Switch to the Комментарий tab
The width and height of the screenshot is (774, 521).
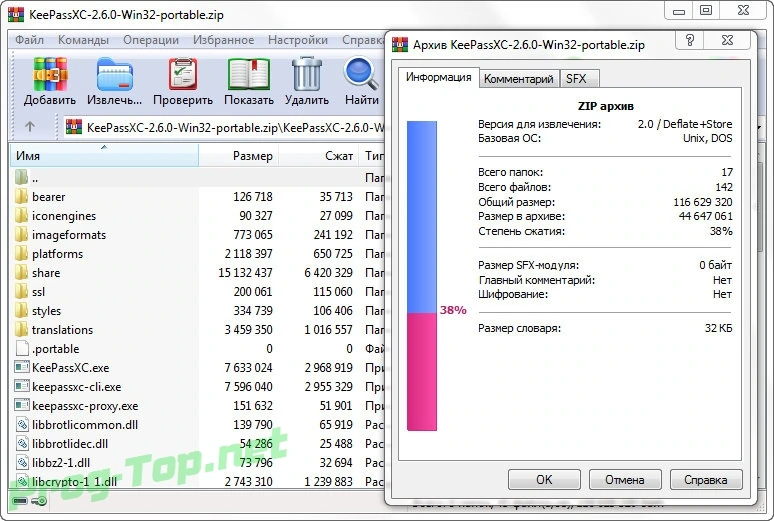click(x=519, y=79)
